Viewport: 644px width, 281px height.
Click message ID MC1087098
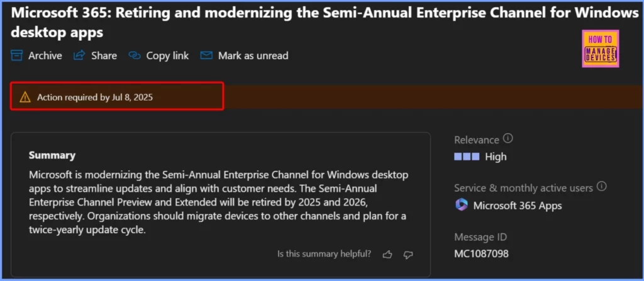pyautogui.click(x=481, y=253)
